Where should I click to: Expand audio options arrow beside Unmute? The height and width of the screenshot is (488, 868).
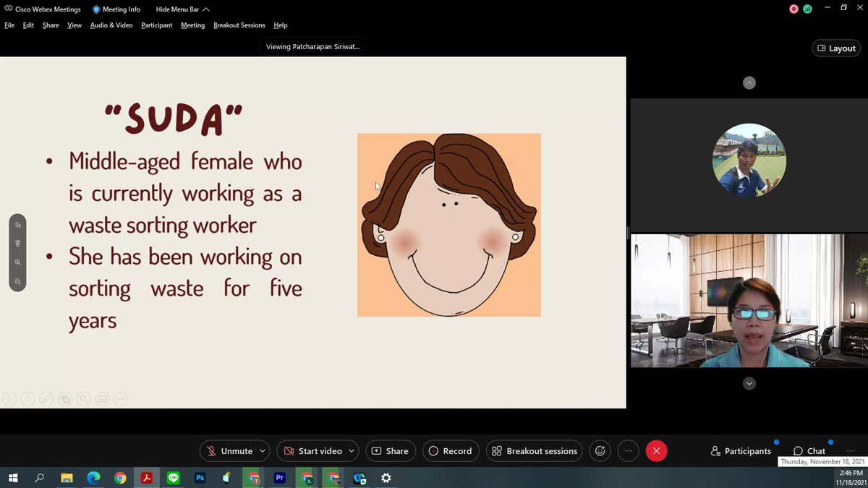262,451
